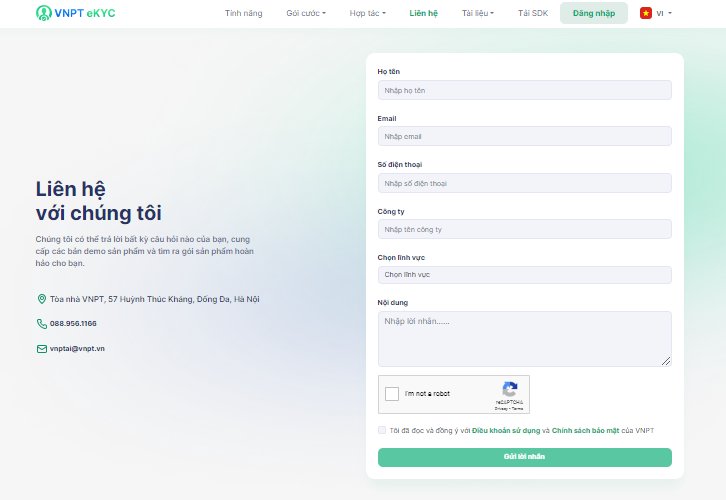Screen dimensions: 726x500
Task: Click the vnptai@vnpt.vn email address
Action: pyautogui.click(x=77, y=349)
